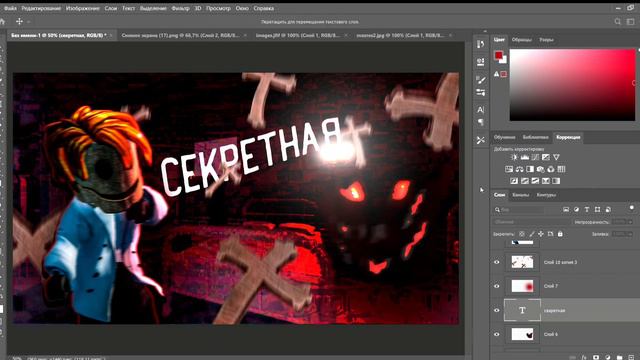
Task: Hide the Слой 7 layer
Action: point(497,286)
